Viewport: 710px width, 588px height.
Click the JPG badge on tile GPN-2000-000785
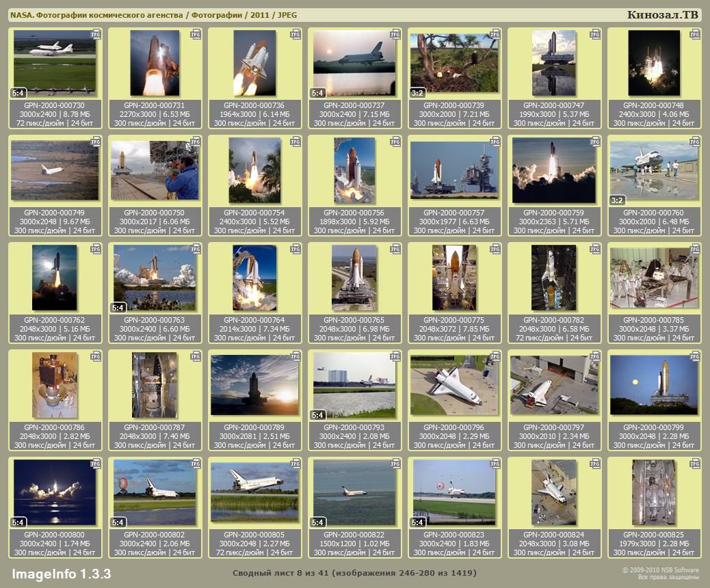[x=696, y=249]
